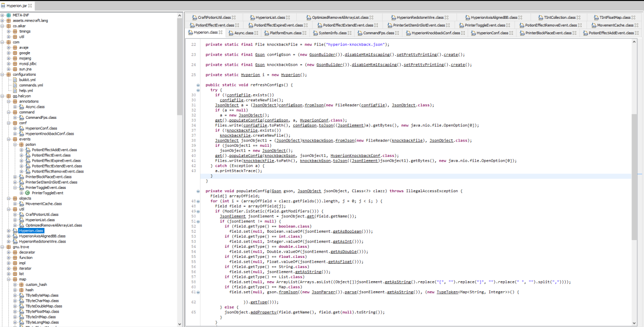Image resolution: width=644 pixels, height=327 pixels.
Task: Click the mojang package icon
Action: point(15,58)
